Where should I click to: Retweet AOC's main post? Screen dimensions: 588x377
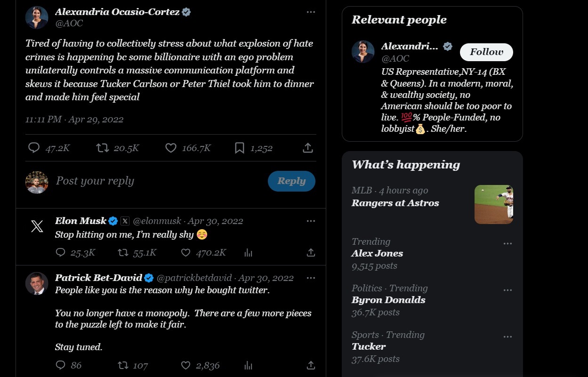102,148
